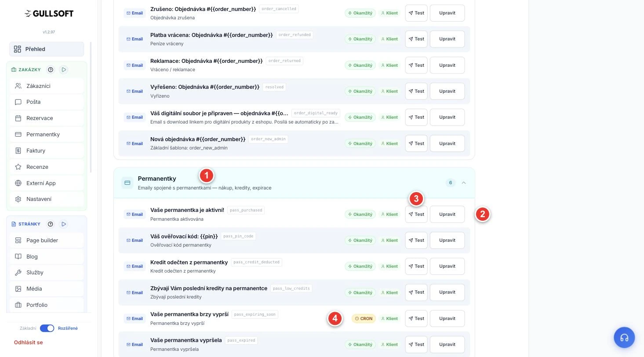Click the help icon beside STRÁNKY
This screenshot has width=644, height=357.
point(50,224)
